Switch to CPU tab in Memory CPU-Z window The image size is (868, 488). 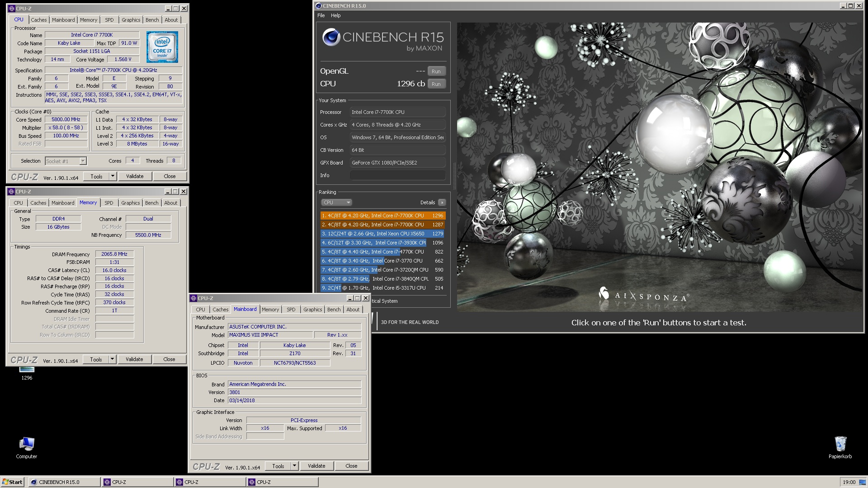click(18, 203)
